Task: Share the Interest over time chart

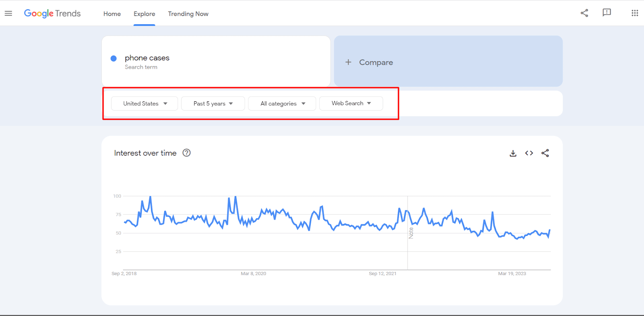Action: (545, 153)
